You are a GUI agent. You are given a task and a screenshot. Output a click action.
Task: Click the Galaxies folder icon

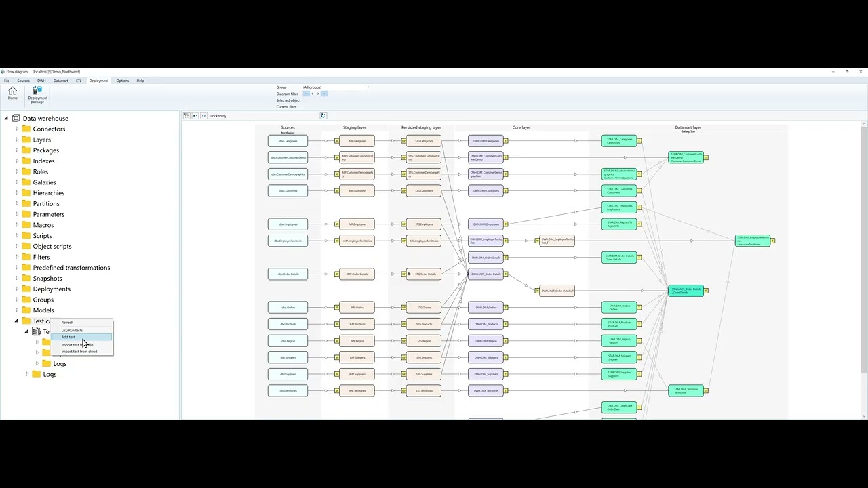tap(26, 182)
